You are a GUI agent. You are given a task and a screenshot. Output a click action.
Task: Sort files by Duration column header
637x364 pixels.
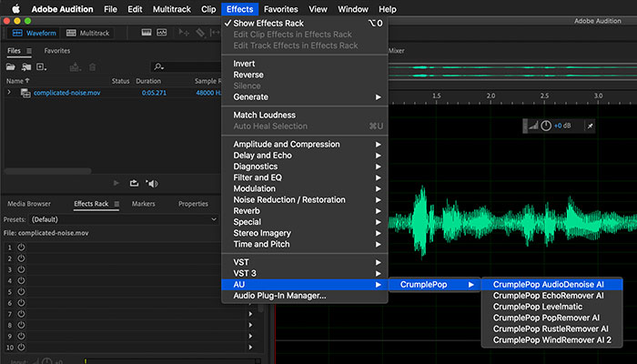(148, 81)
